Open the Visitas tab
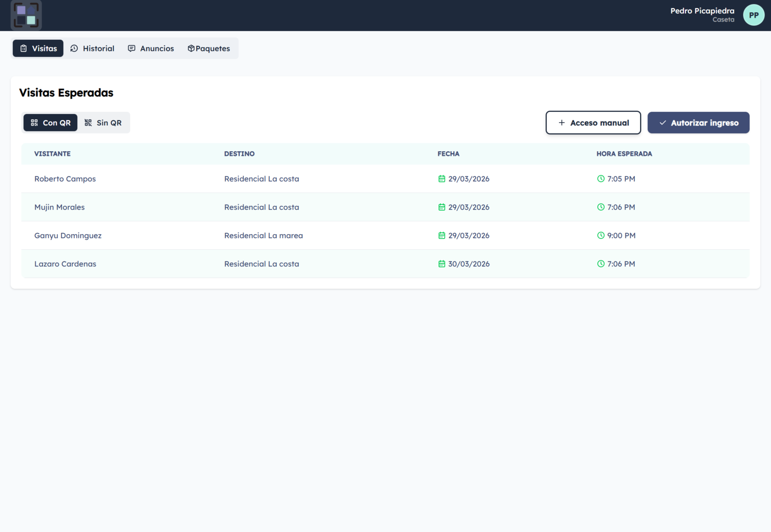Image resolution: width=771 pixels, height=532 pixels. click(x=38, y=48)
